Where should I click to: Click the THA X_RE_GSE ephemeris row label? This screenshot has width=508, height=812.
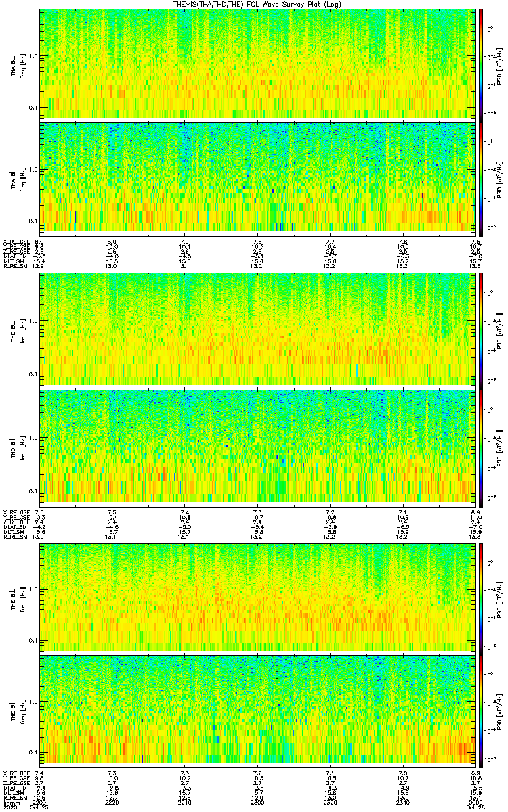click(15, 242)
